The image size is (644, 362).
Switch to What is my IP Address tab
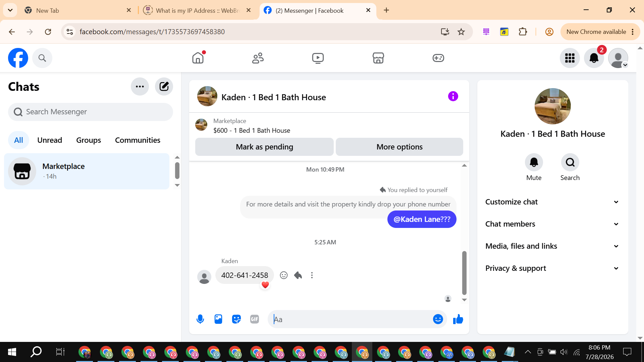[x=198, y=10]
